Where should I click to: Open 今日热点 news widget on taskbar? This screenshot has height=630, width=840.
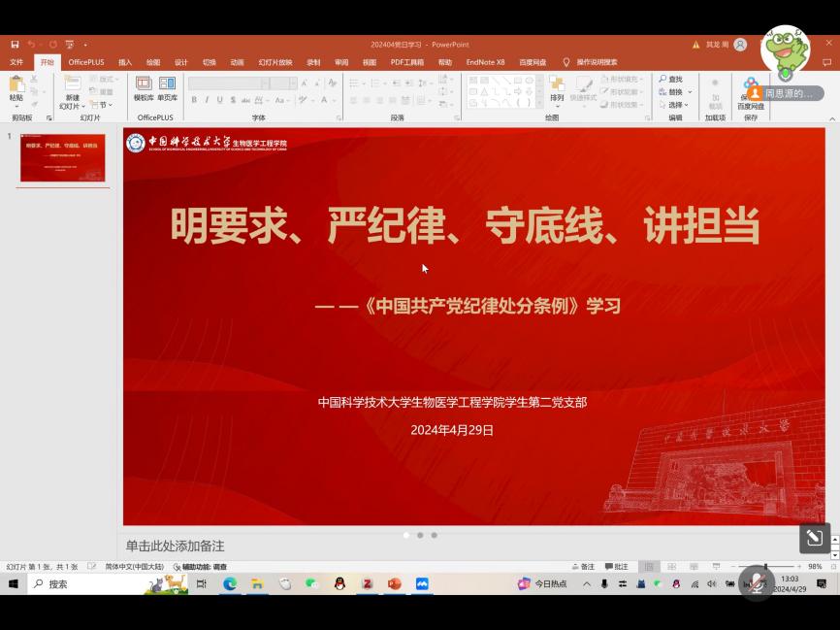[542, 583]
